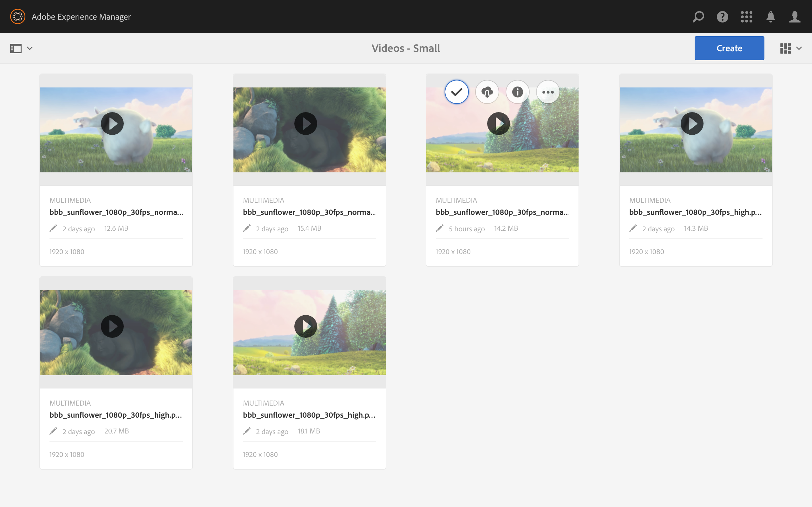Expand the view switcher chevron
812x507 pixels.
click(799, 48)
